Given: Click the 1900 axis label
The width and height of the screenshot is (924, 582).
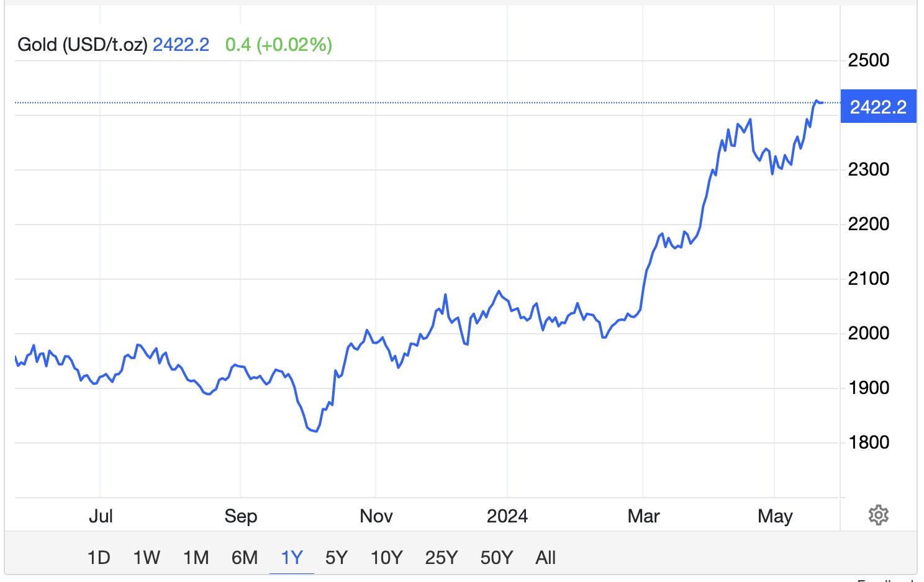Looking at the screenshot, I should coord(869,388).
